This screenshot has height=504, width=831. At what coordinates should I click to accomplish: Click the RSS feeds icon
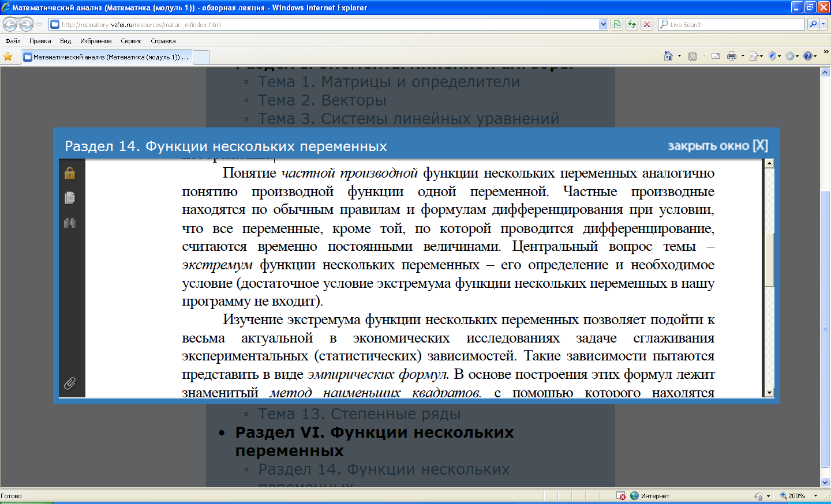pyautogui.click(x=692, y=56)
